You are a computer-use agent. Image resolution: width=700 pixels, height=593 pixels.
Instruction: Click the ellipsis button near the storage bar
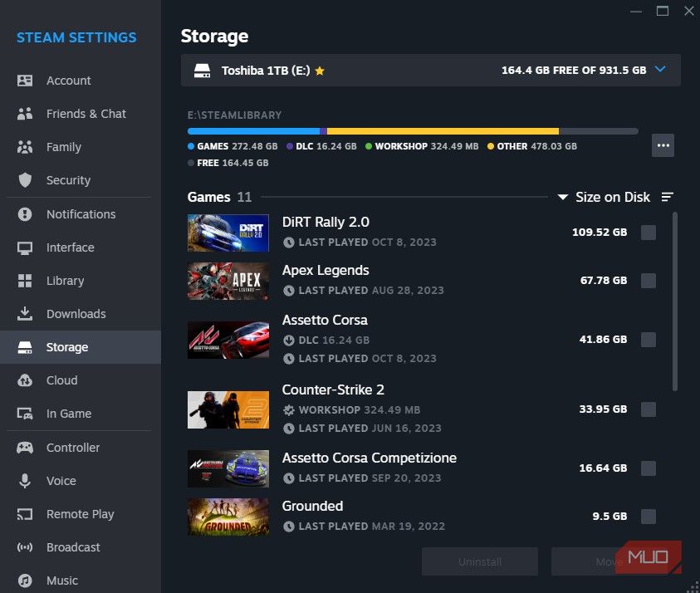[663, 145]
